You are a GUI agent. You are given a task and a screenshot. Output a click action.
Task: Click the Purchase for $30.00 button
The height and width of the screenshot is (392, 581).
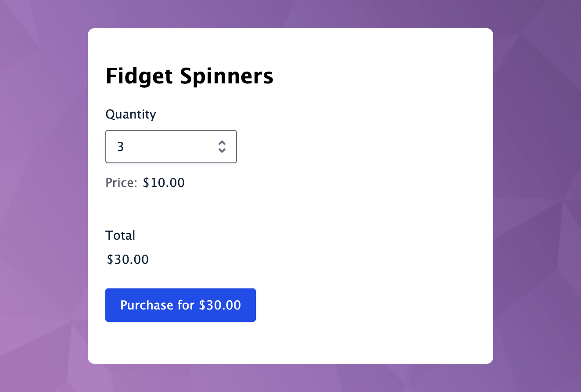click(180, 305)
